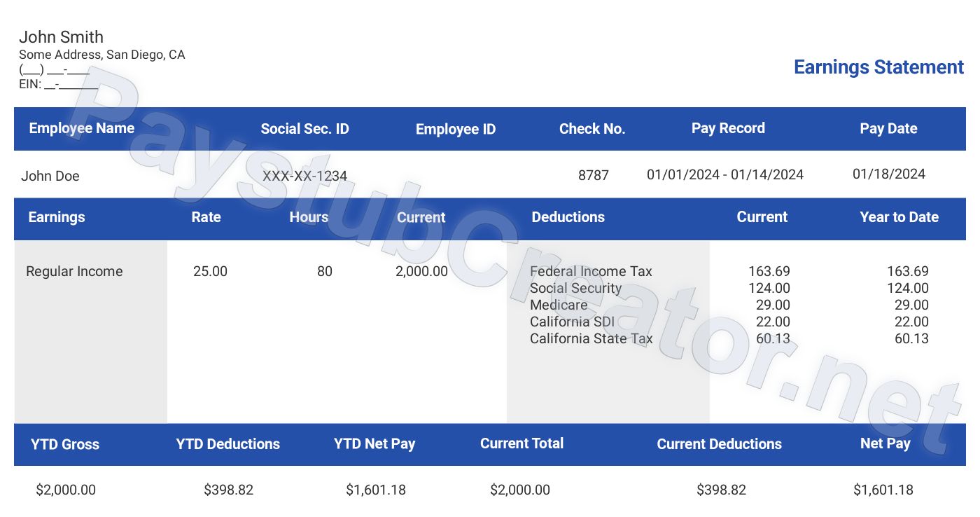This screenshot has width=980, height=517.
Task: Click the employee name "John Doe"
Action: [50, 176]
